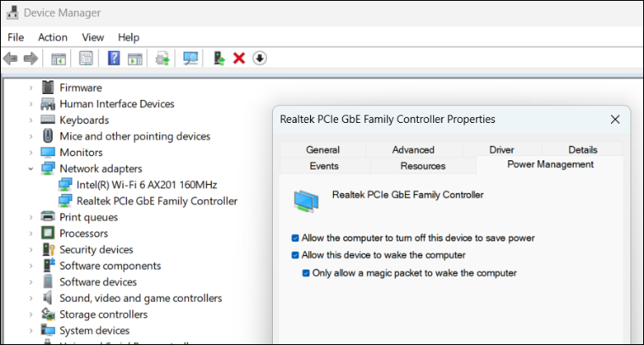Open the File menu
The width and height of the screenshot is (644, 345).
[15, 37]
